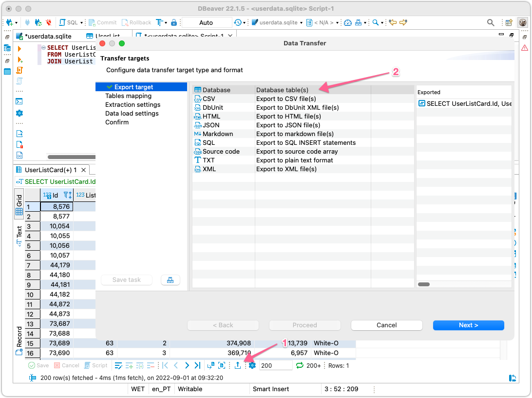Switch to the *userdata.sqlite editor tab
This screenshot has width=532, height=398.
[44, 36]
